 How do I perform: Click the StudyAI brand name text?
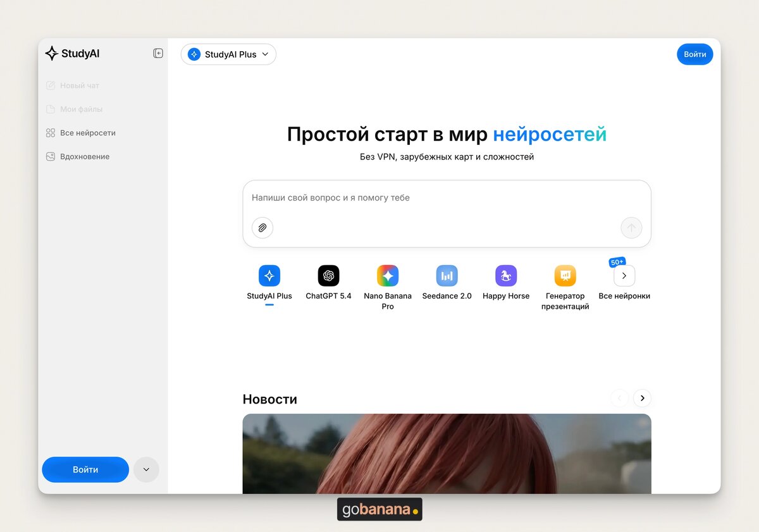80,54
